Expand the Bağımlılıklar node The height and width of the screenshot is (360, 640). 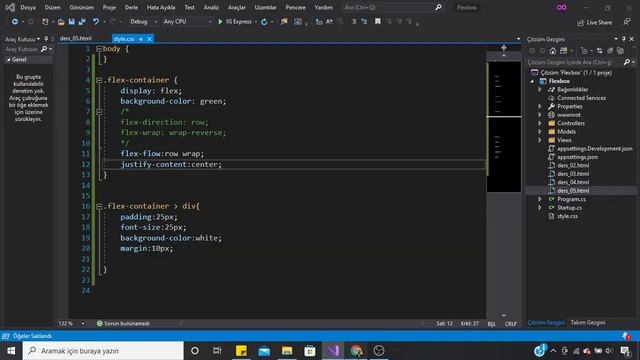point(540,89)
